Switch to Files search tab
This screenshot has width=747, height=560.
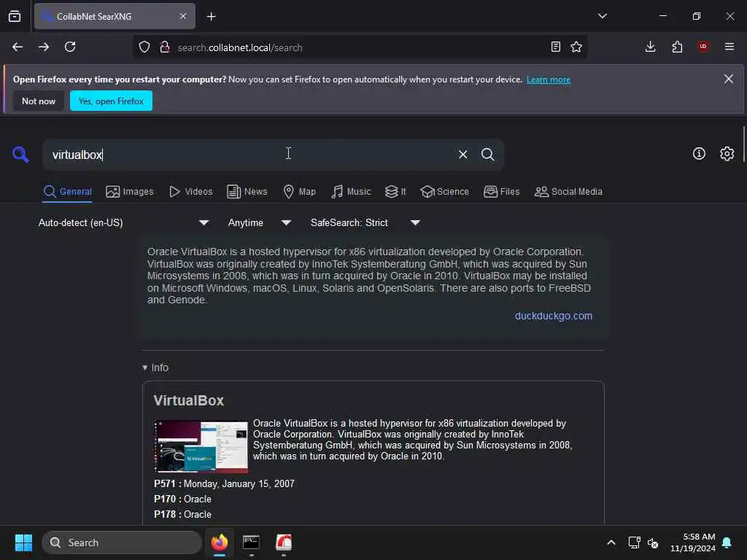click(501, 192)
